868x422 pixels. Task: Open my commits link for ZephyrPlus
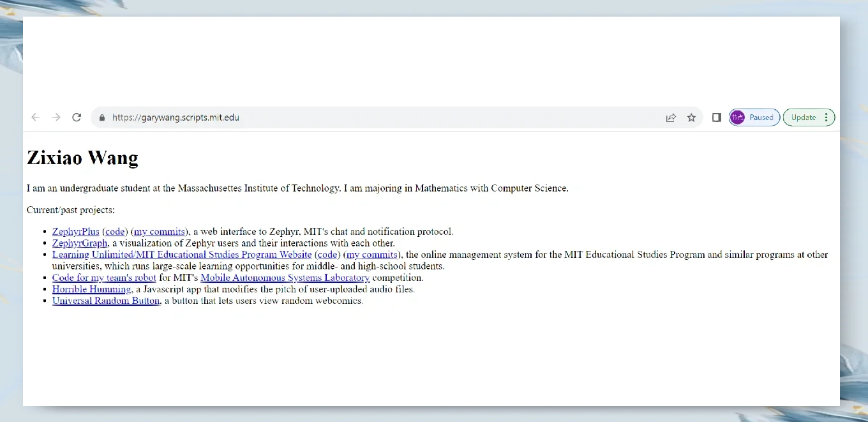pos(160,232)
